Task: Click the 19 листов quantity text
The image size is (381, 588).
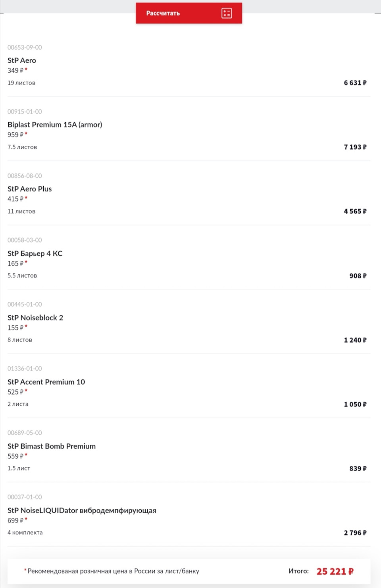Action: (21, 83)
